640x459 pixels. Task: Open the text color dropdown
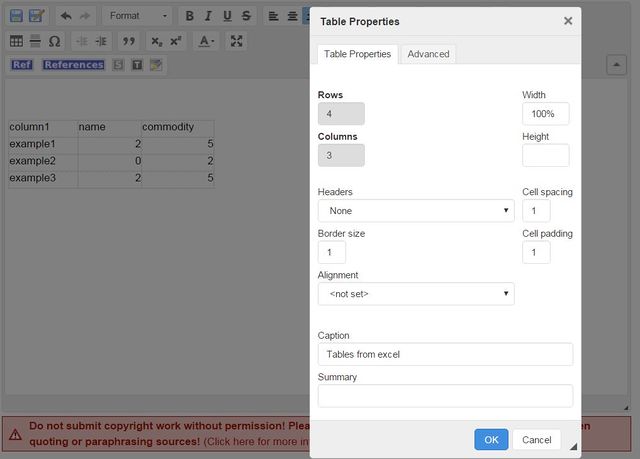tap(205, 41)
